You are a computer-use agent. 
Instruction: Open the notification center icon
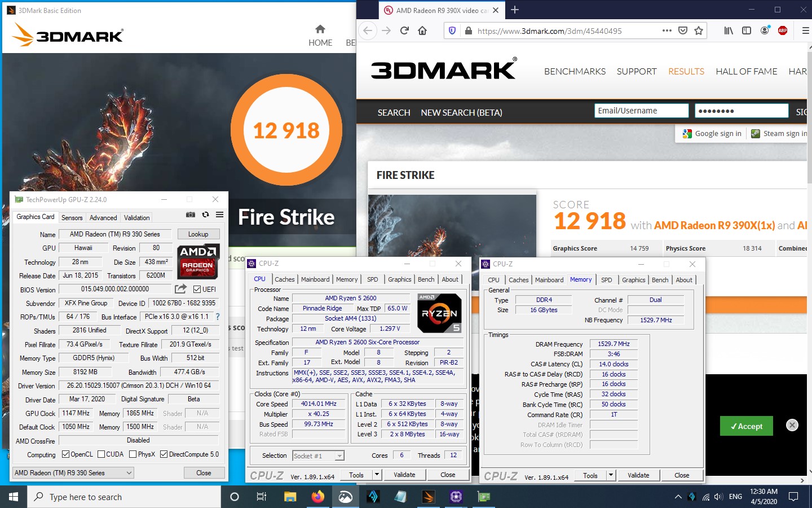(793, 497)
